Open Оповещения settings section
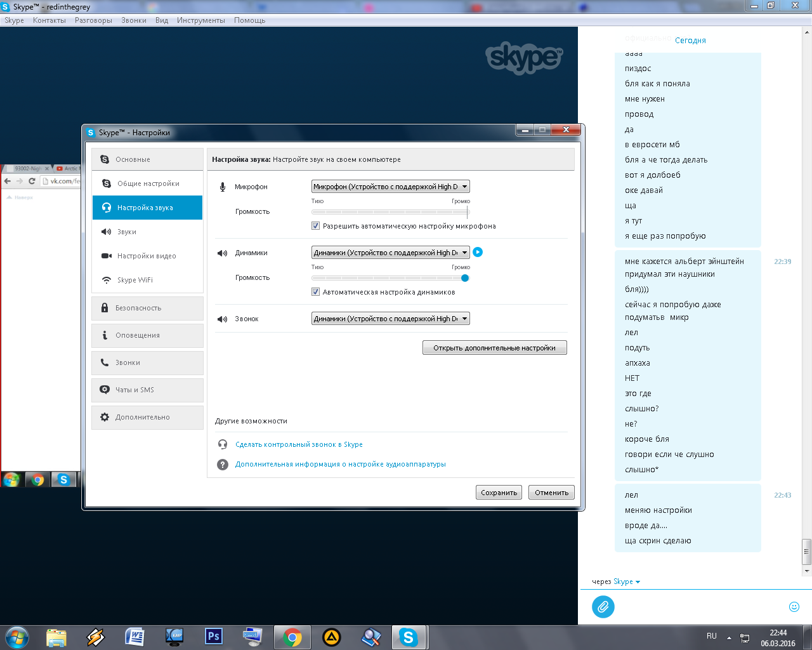The width and height of the screenshot is (812, 650). (x=147, y=335)
